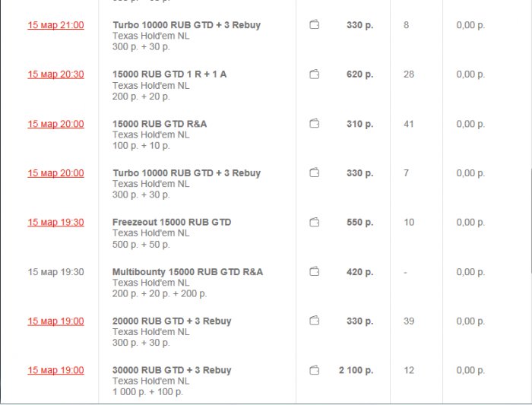532x405 pixels.
Task: Open the 15 мар 21:00 date link
Action: (55, 25)
